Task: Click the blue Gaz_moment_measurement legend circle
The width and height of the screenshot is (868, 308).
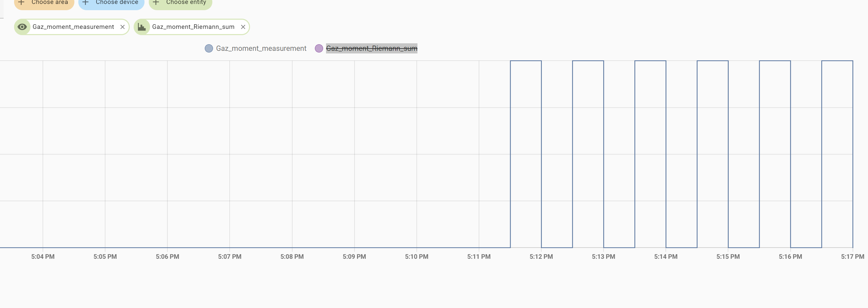Action: tap(209, 49)
